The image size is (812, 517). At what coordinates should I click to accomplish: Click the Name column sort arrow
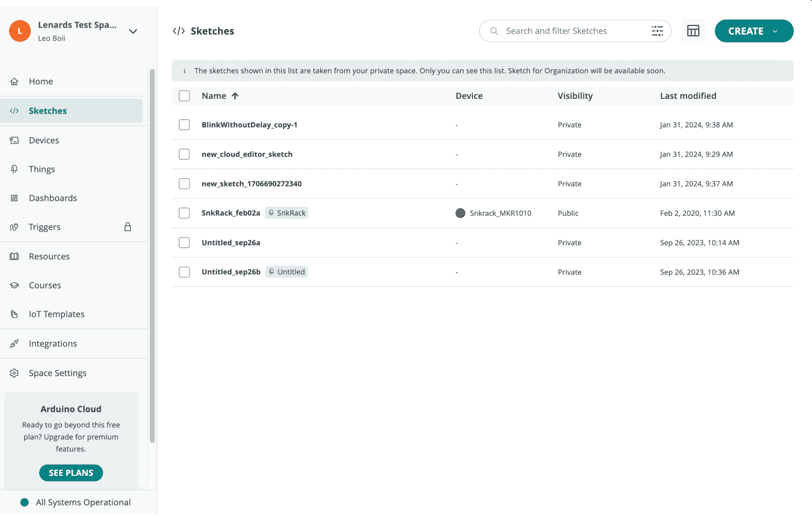click(235, 96)
